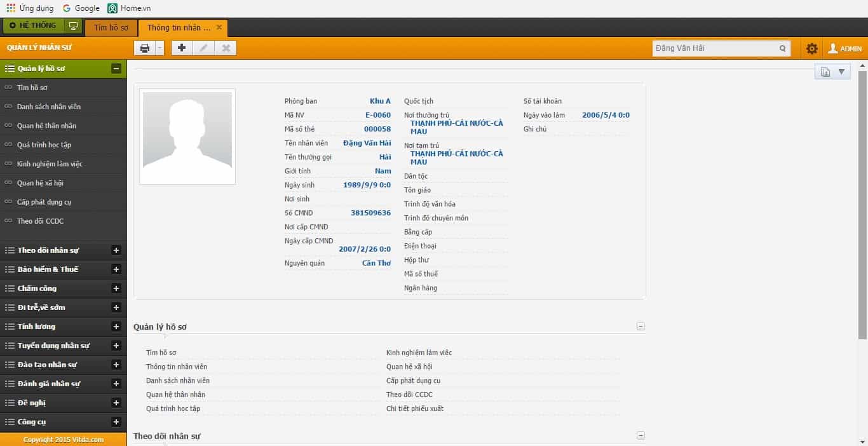
Task: Expand the Chấm công sidebar group
Action: coord(116,288)
